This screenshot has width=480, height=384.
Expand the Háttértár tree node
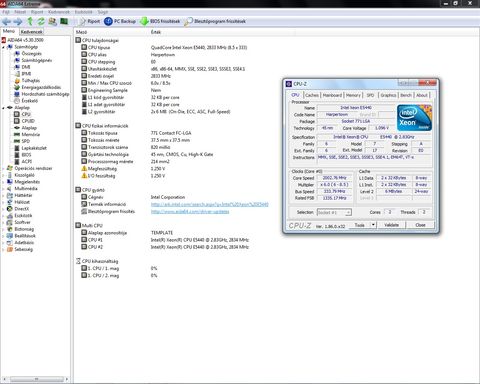[4, 195]
